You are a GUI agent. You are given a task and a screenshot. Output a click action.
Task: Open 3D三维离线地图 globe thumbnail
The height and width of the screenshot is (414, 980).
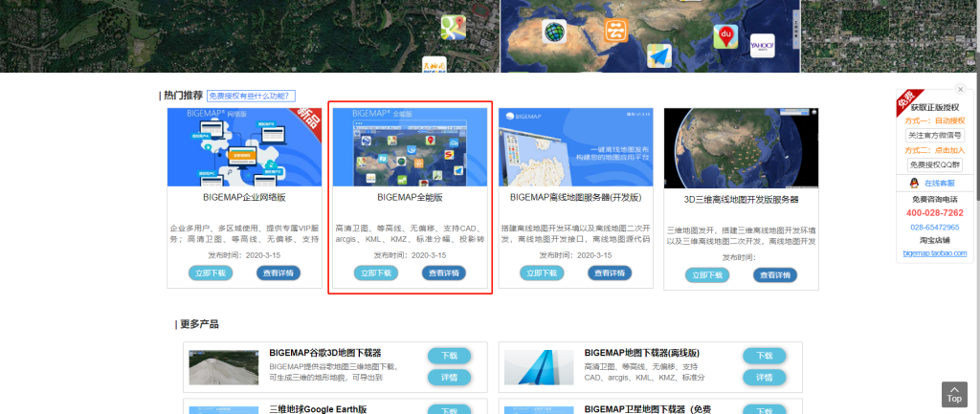(x=742, y=148)
